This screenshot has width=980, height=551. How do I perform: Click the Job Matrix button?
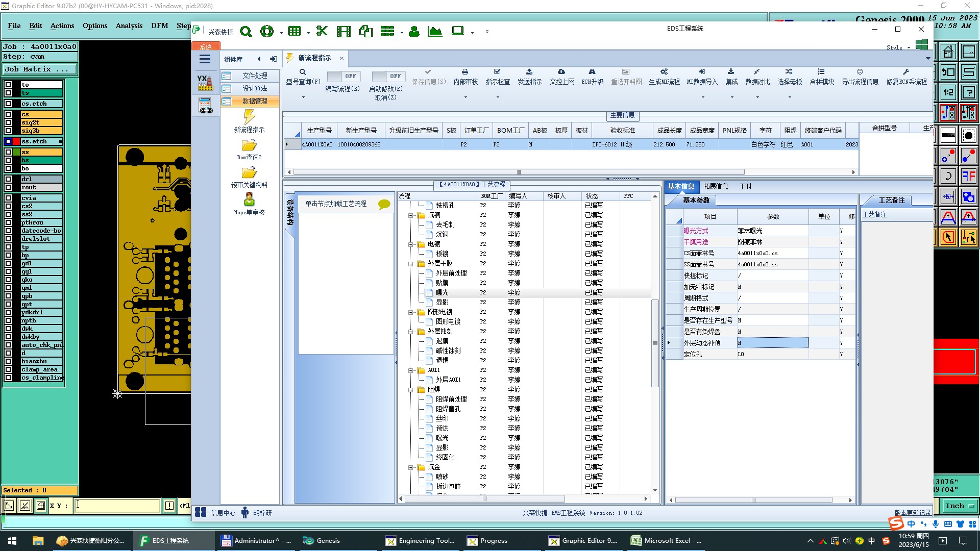[x=40, y=69]
